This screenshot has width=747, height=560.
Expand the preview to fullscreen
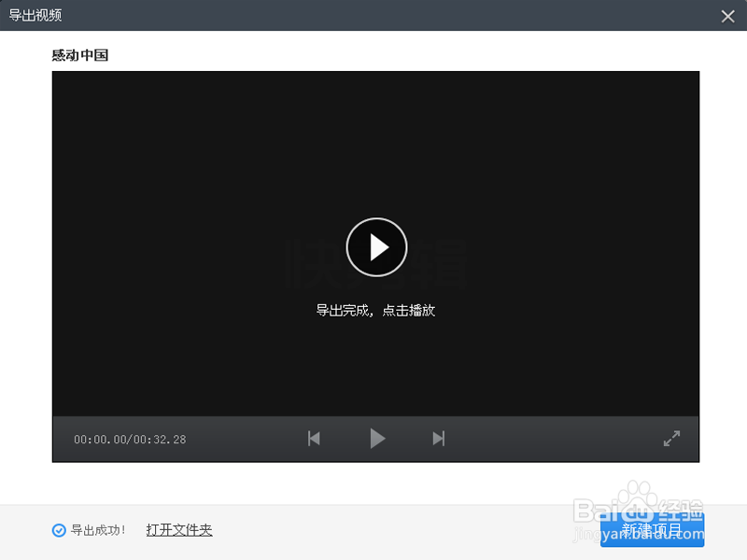pyautogui.click(x=671, y=438)
